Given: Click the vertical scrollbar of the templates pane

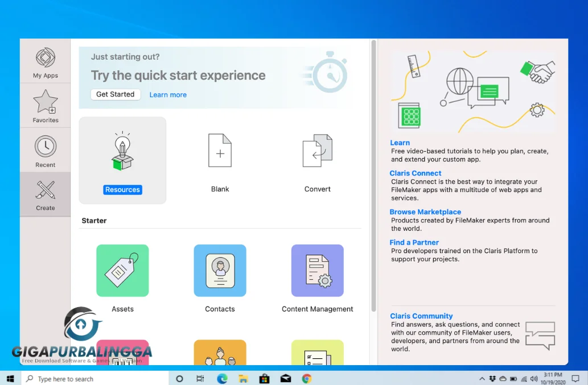Looking at the screenshot, I should pyautogui.click(x=373, y=176).
